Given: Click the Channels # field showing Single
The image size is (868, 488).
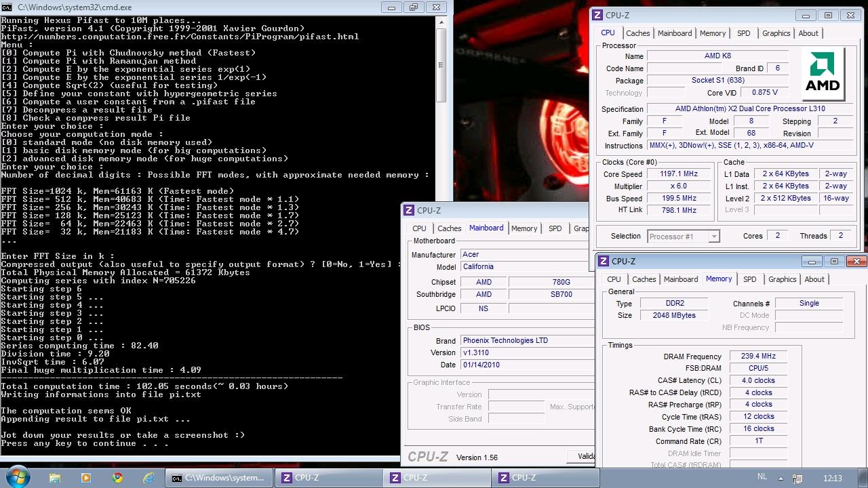Looking at the screenshot, I should click(x=809, y=303).
